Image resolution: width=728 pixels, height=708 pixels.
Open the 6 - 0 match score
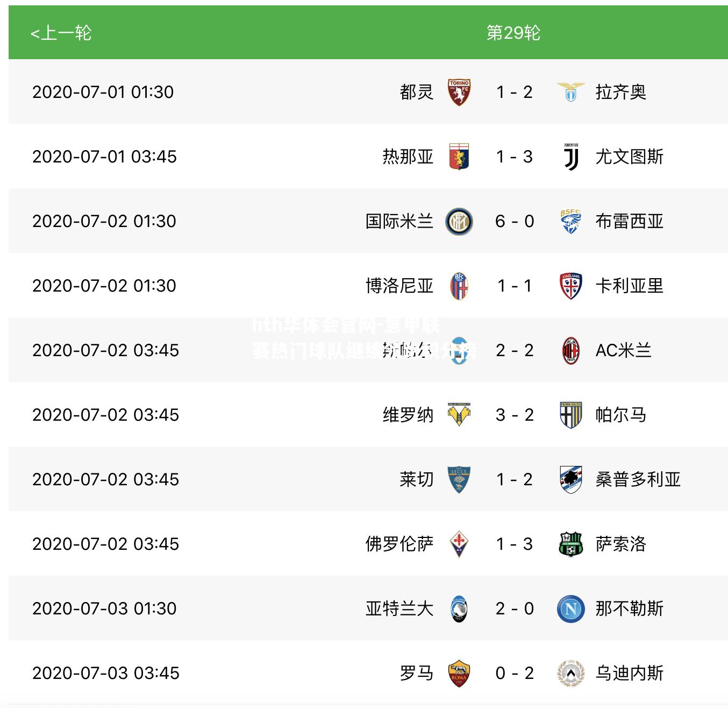(515, 221)
